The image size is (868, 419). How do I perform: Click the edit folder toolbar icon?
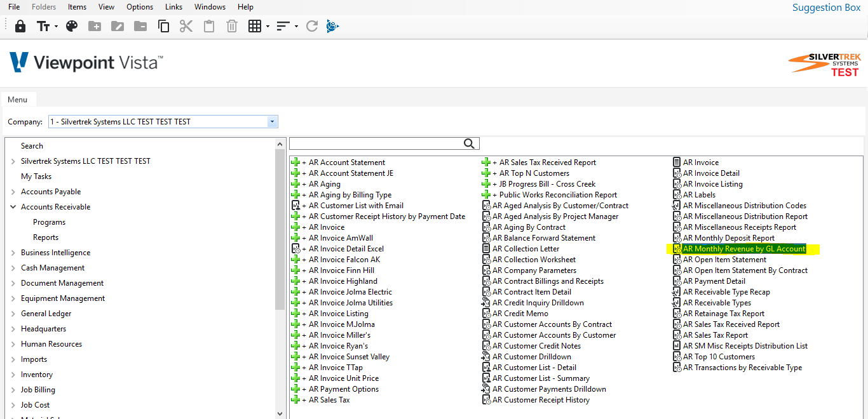118,26
